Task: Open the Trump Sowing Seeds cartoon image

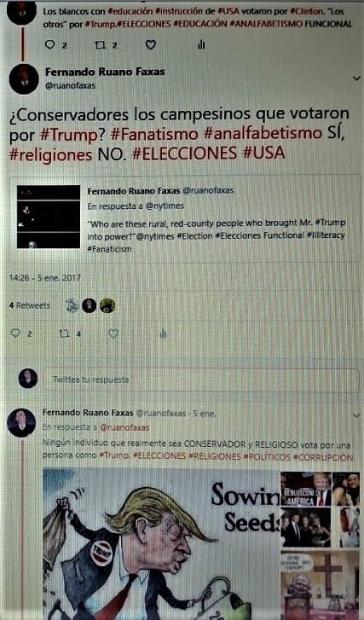Action: [161, 544]
